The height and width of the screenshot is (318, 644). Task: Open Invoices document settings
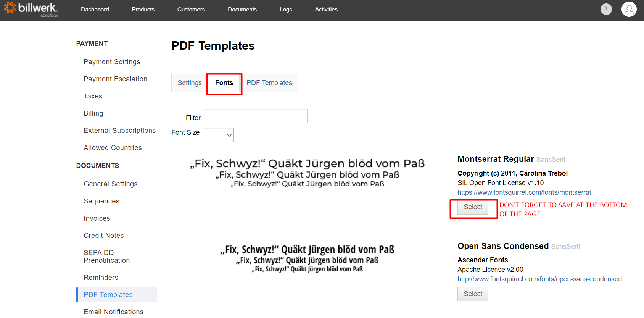97,218
